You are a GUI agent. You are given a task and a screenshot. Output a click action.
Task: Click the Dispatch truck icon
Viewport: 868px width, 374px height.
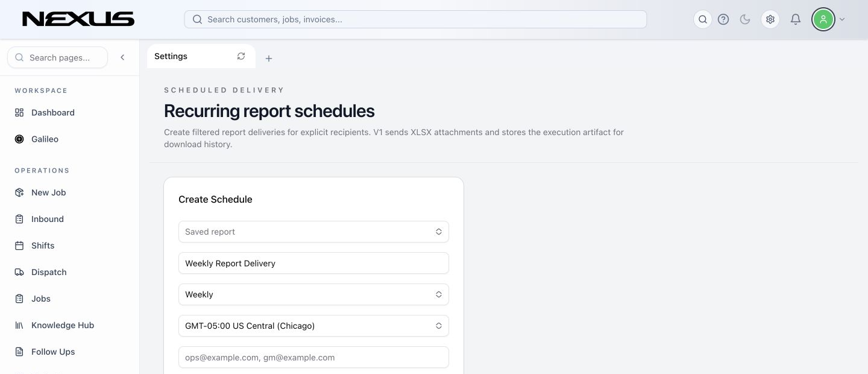(19, 272)
